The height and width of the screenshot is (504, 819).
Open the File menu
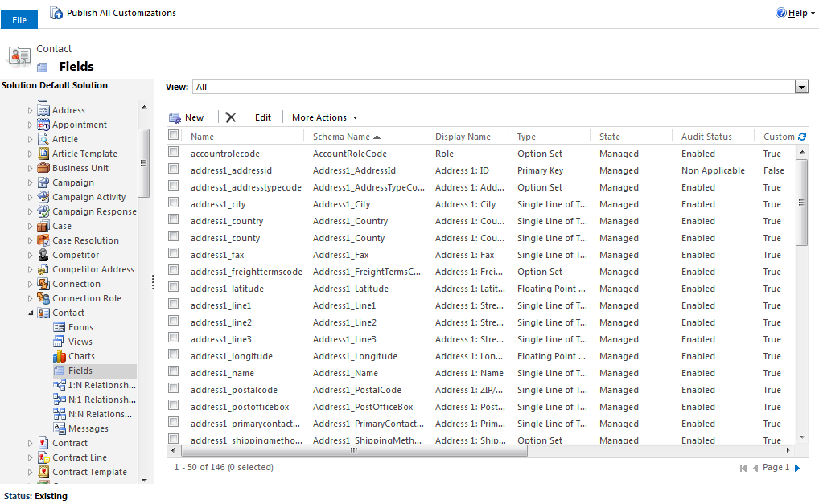click(x=19, y=20)
